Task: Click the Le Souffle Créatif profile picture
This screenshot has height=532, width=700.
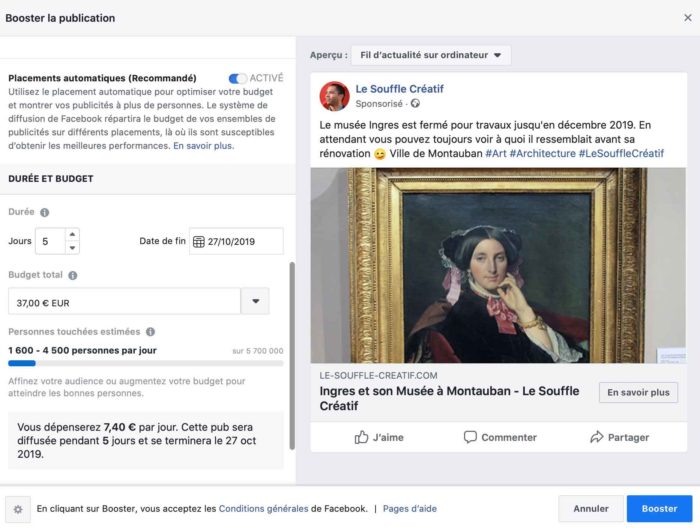Action: point(334,96)
